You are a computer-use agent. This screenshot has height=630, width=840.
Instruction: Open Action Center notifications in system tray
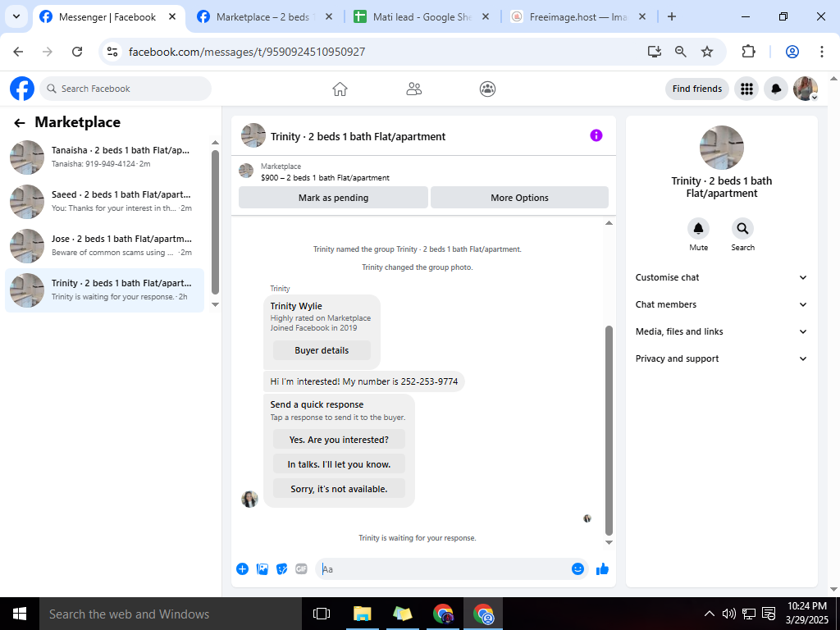pyautogui.click(x=769, y=614)
